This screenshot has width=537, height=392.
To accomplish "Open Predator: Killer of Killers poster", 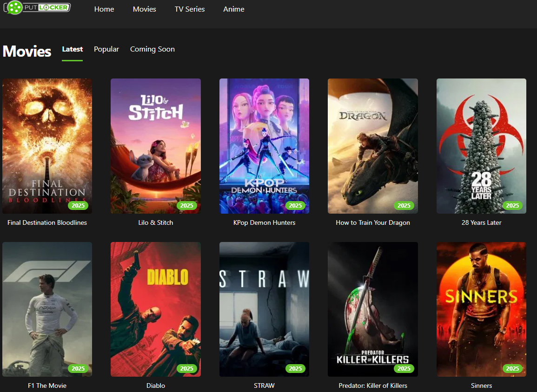I will 373,309.
